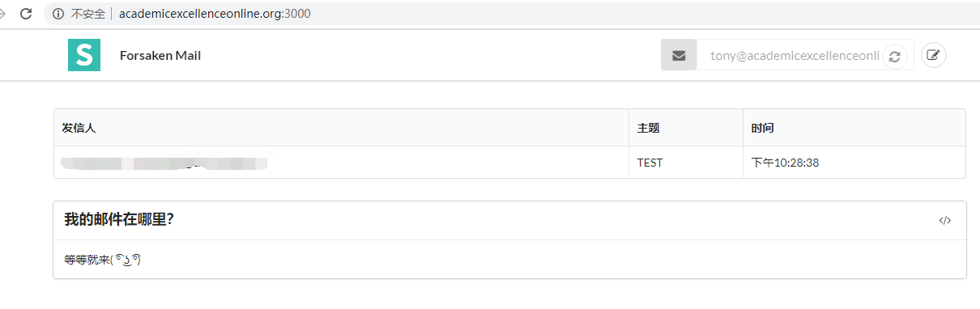Click the teal S logo
Image resolution: width=980 pixels, height=309 pixels.
click(84, 55)
